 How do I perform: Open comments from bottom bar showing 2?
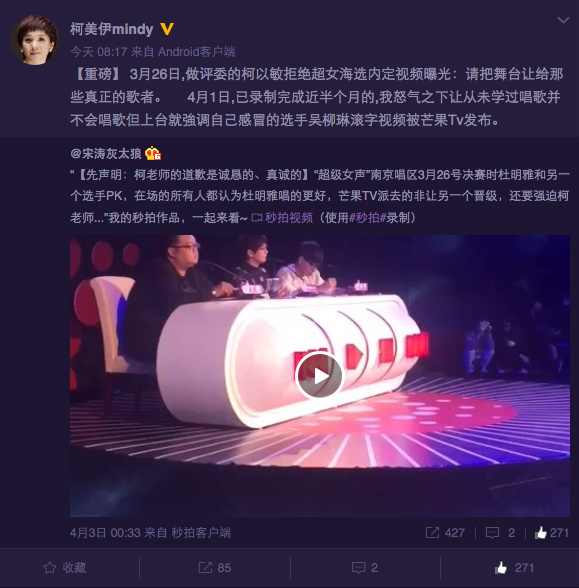(365, 567)
